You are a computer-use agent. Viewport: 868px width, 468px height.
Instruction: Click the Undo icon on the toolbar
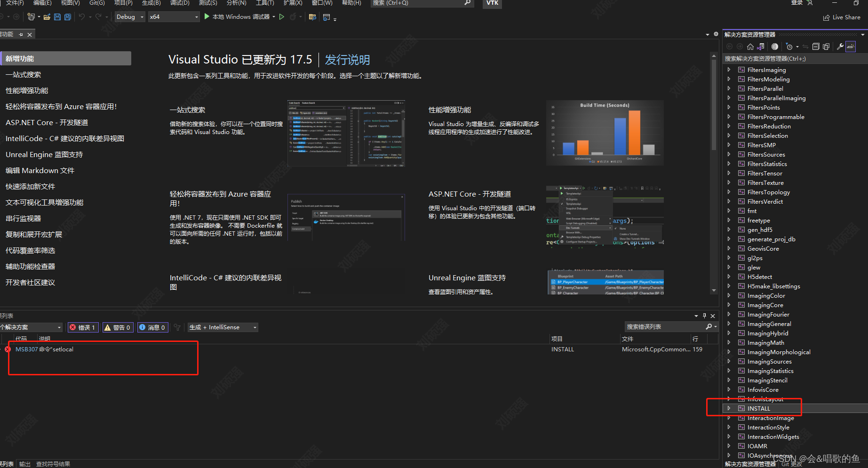82,17
